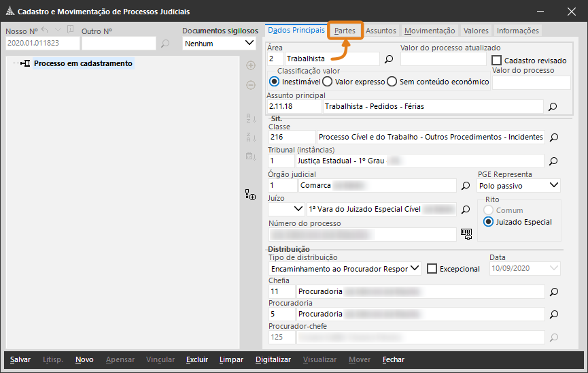This screenshot has height=373, width=588.
Task: Click the plus circle icon beside tree panel
Action: [250, 66]
